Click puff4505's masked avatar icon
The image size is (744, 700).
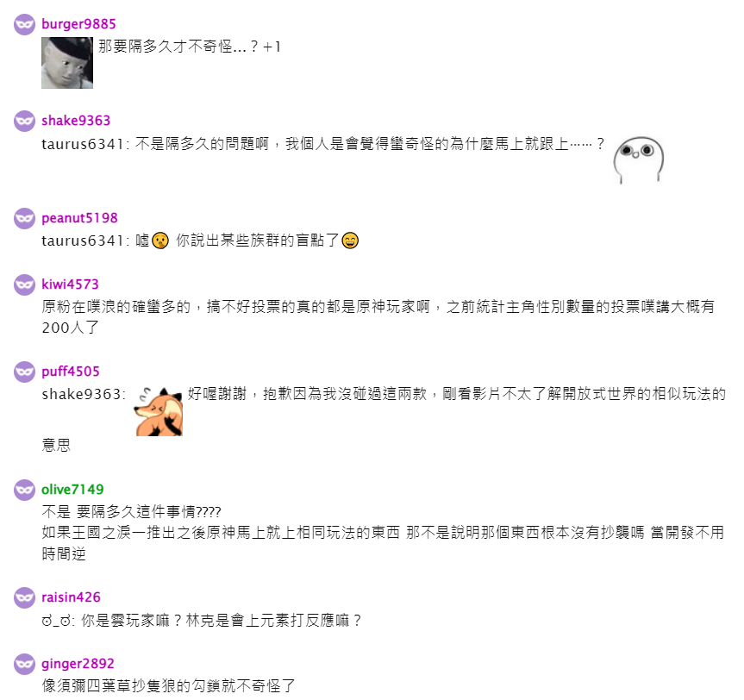(24, 372)
